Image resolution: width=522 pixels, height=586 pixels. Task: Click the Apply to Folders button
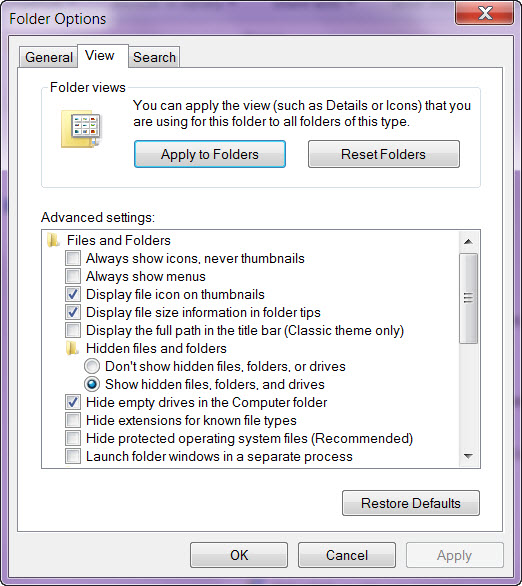click(210, 154)
